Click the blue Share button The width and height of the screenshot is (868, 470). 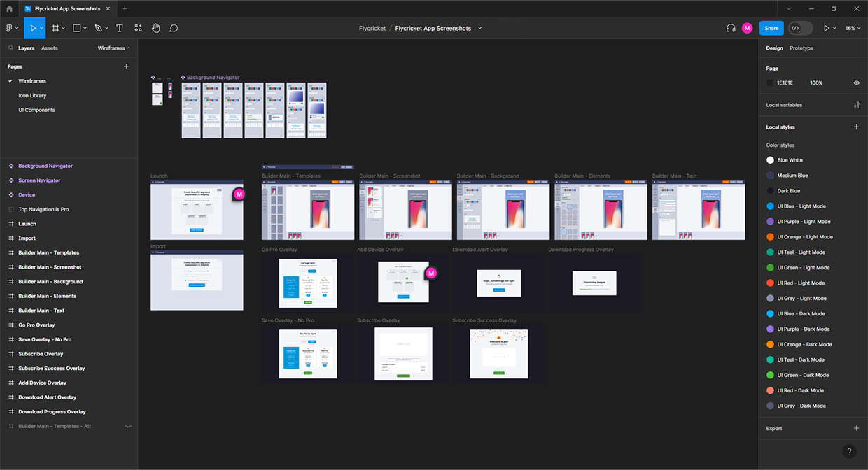tap(771, 28)
